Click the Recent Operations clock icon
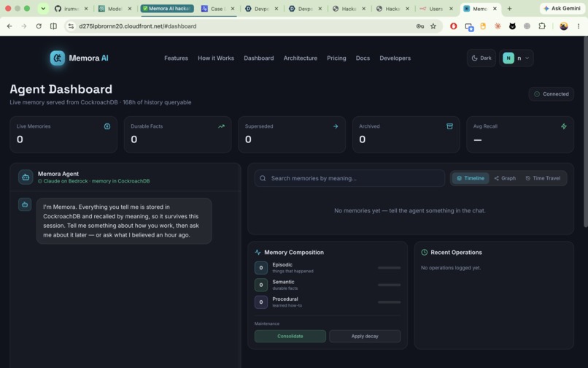Screen dimensions: 588x368 pyautogui.click(x=424, y=253)
